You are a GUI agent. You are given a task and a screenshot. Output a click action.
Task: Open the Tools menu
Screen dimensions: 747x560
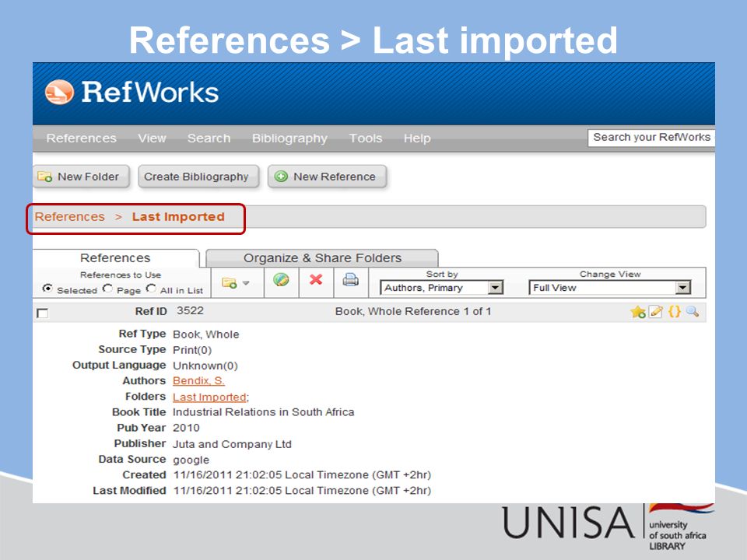366,138
